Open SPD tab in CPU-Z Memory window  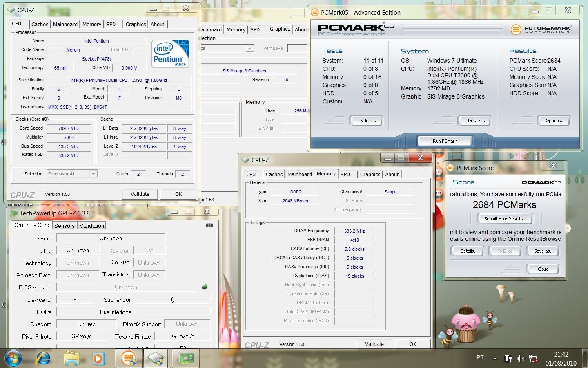(345, 174)
